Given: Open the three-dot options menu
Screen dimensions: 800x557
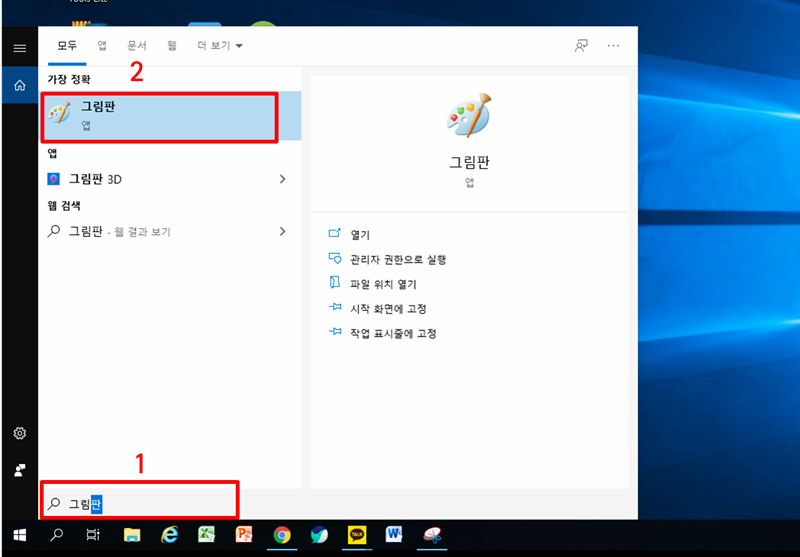Looking at the screenshot, I should (x=613, y=46).
